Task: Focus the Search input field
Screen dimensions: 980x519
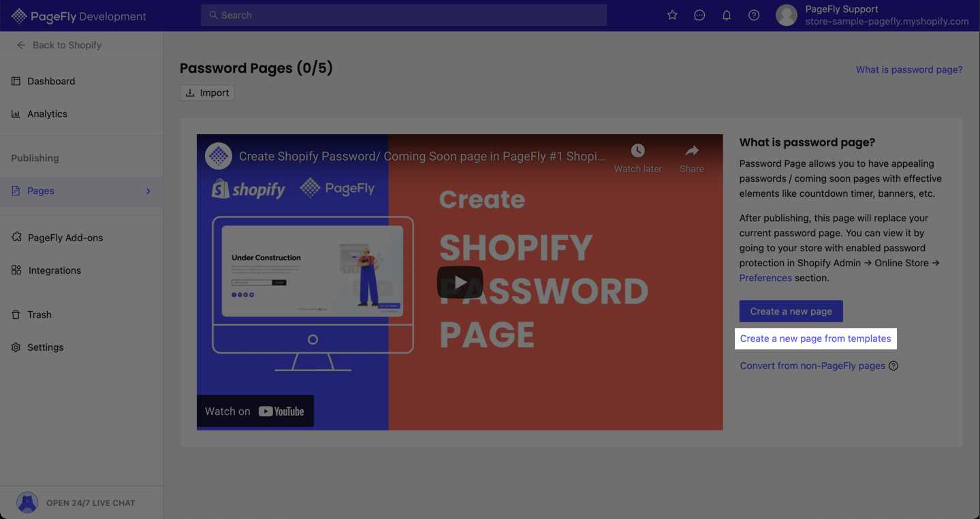Action: pyautogui.click(x=404, y=15)
